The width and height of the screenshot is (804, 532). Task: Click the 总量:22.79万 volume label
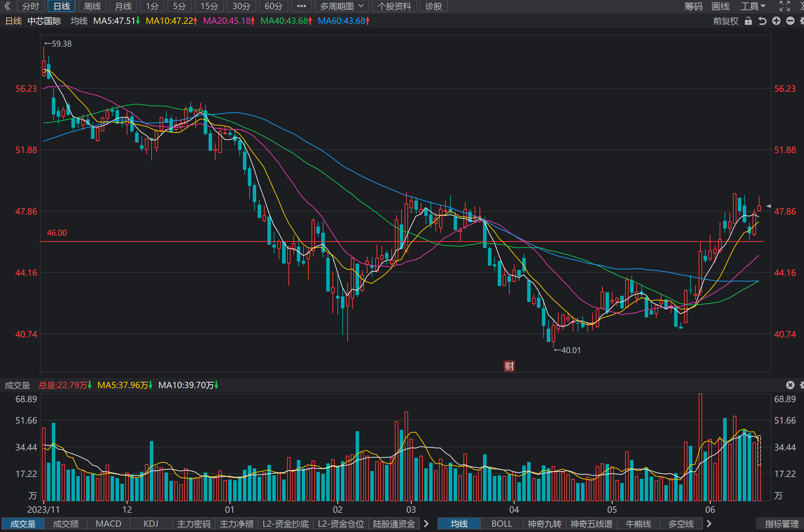[x=65, y=385]
